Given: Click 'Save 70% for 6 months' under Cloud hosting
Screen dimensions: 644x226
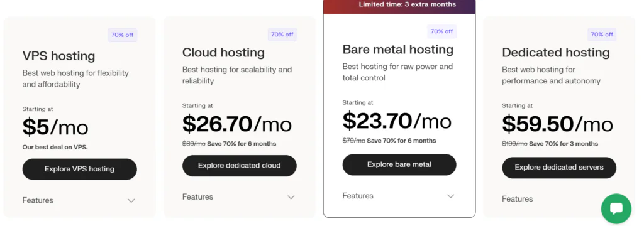Looking at the screenshot, I should click(x=241, y=144).
